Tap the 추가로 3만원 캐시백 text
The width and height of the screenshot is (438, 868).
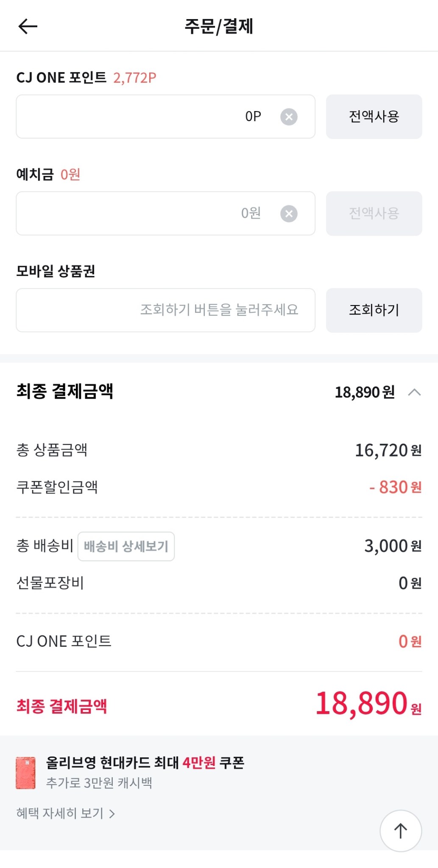click(x=99, y=783)
